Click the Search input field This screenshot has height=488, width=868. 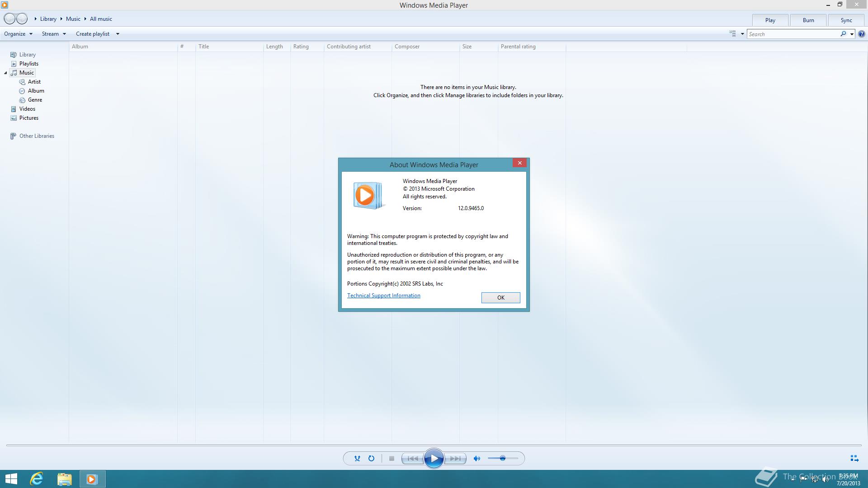[x=793, y=34]
